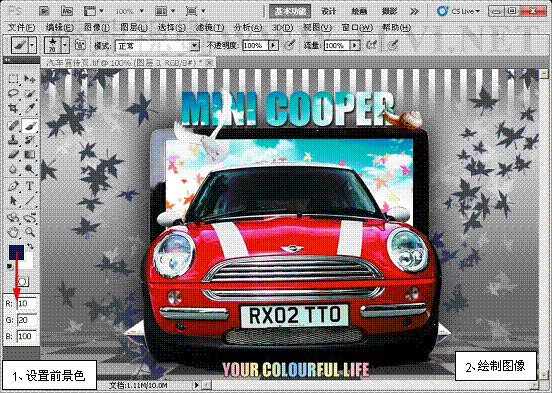This screenshot has height=393, width=552.
Task: Select the Horizontal Type tool
Action: coord(30,186)
